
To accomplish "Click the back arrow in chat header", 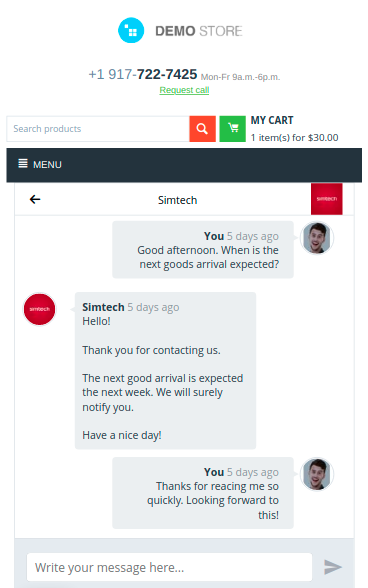I will [35, 199].
